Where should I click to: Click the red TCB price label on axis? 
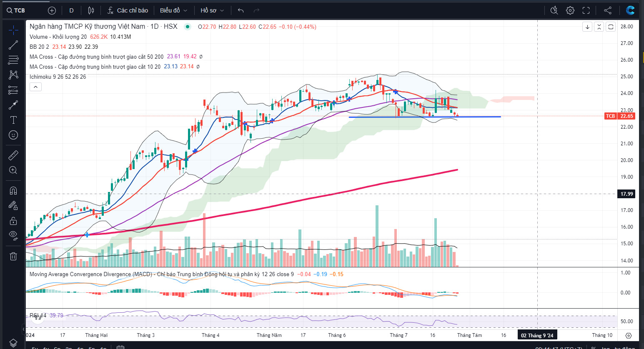tap(610, 116)
